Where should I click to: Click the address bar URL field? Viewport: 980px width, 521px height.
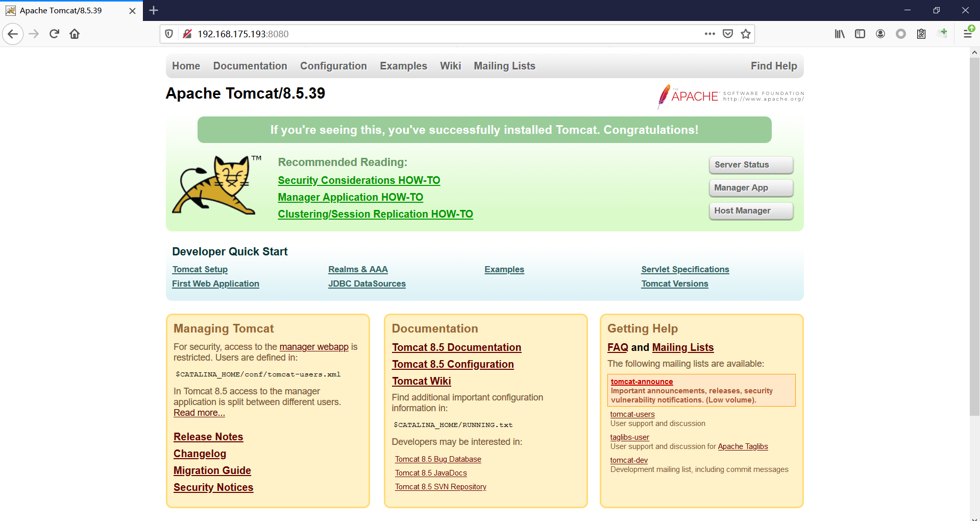(434, 34)
